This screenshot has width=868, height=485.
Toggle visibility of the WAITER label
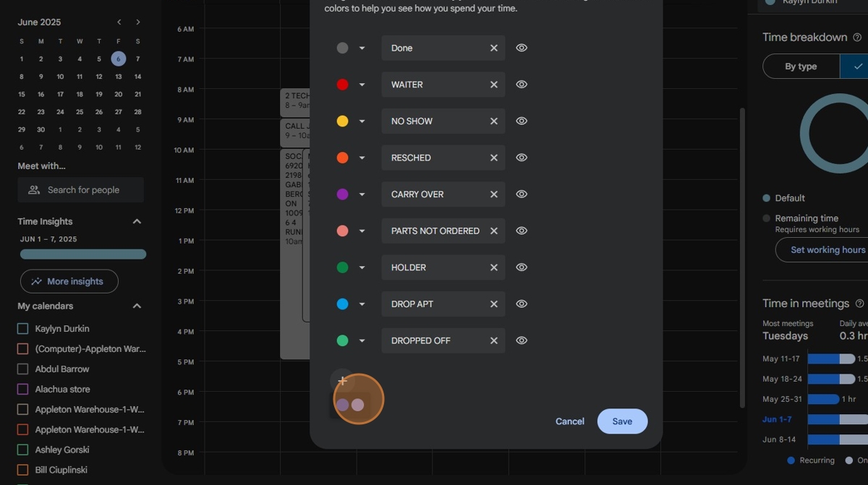pos(522,85)
